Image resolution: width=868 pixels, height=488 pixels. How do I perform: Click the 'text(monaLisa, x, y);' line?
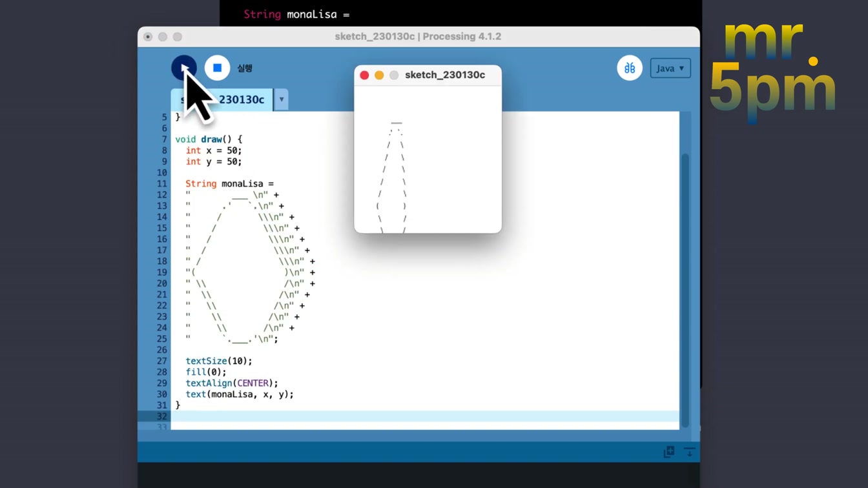tap(240, 394)
